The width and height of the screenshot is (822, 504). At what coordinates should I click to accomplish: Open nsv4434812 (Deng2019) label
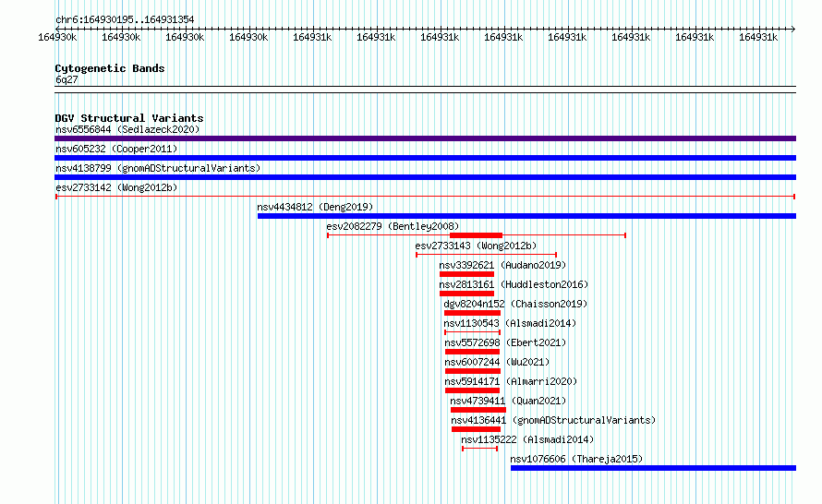pos(315,207)
